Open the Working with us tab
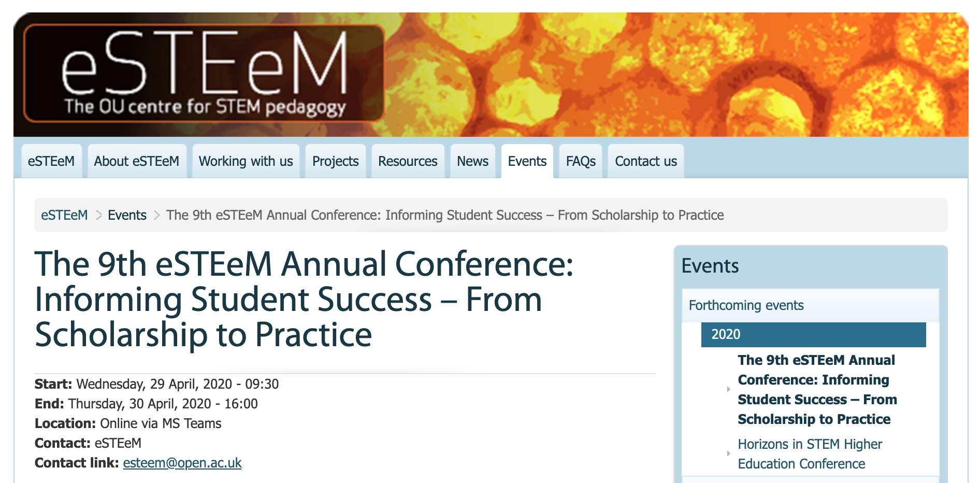The image size is (980, 483). point(246,161)
